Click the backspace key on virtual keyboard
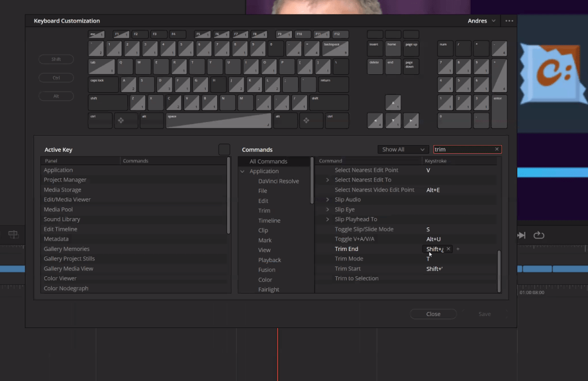Screen dimensions: 588x381 tap(335, 48)
